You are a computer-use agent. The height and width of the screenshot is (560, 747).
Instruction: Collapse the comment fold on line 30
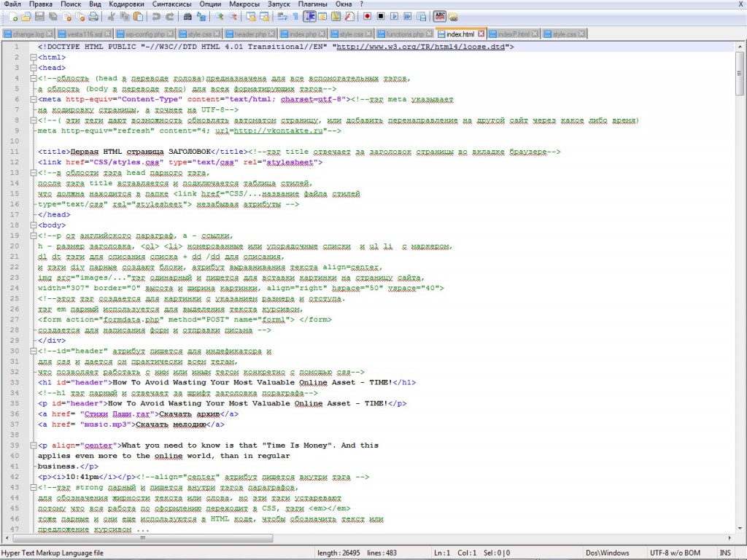[x=34, y=351]
